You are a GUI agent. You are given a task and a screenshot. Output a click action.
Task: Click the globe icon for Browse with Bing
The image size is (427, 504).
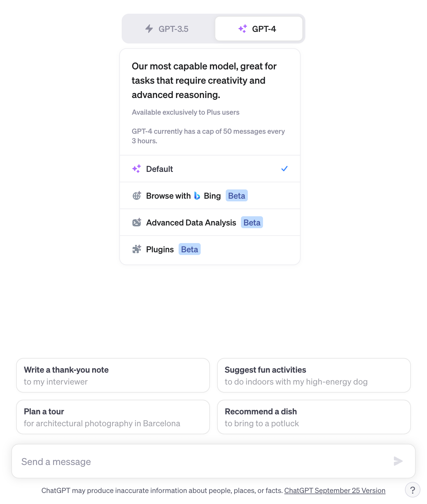[137, 196]
